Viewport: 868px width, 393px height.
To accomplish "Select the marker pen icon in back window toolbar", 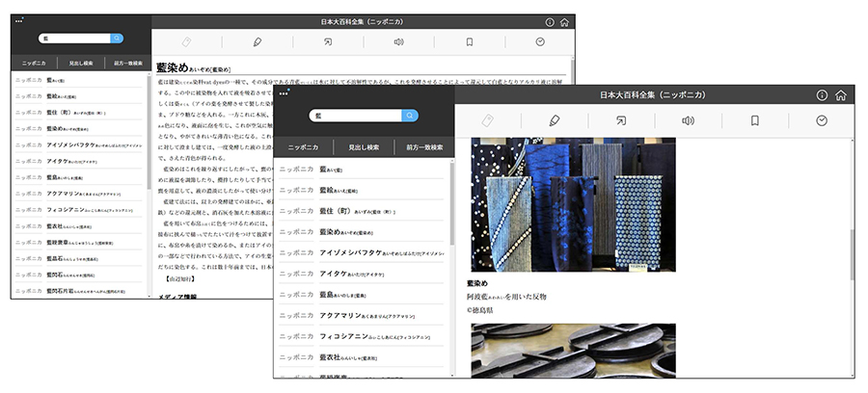I will pos(258,42).
